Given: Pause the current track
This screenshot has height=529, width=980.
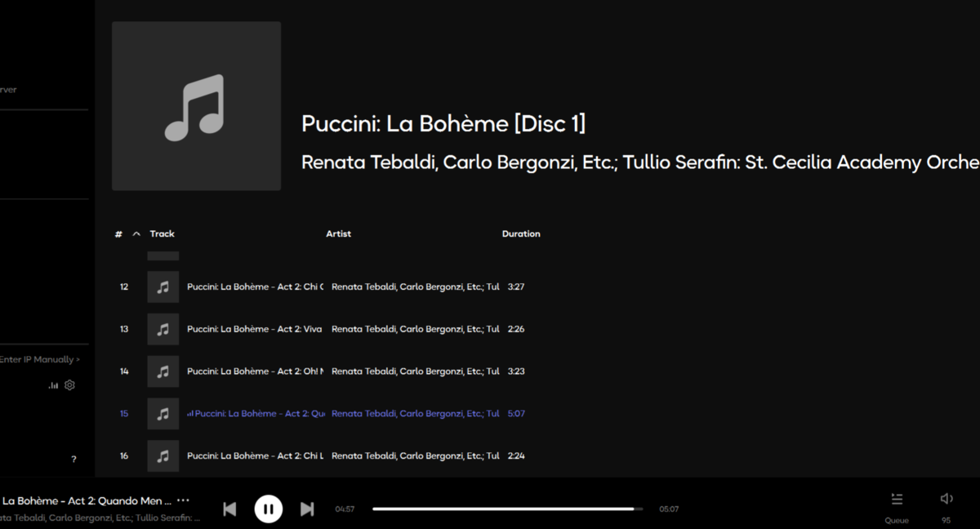Looking at the screenshot, I should tap(268, 509).
